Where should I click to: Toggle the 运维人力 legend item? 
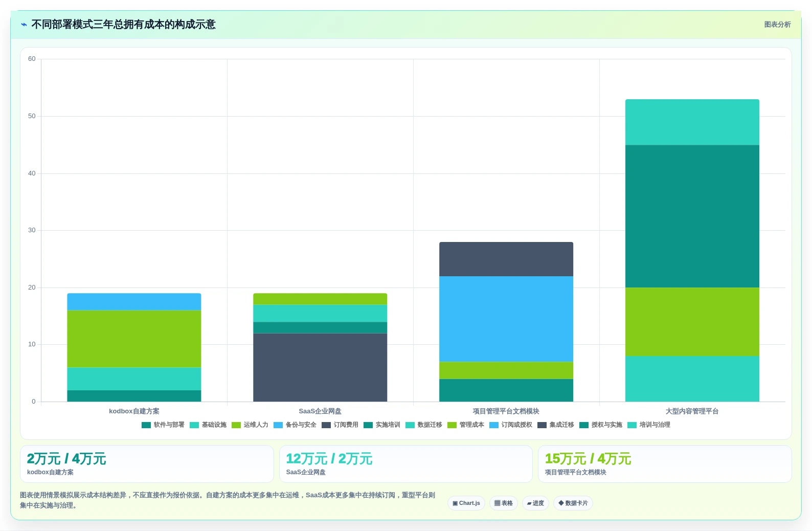click(250, 425)
